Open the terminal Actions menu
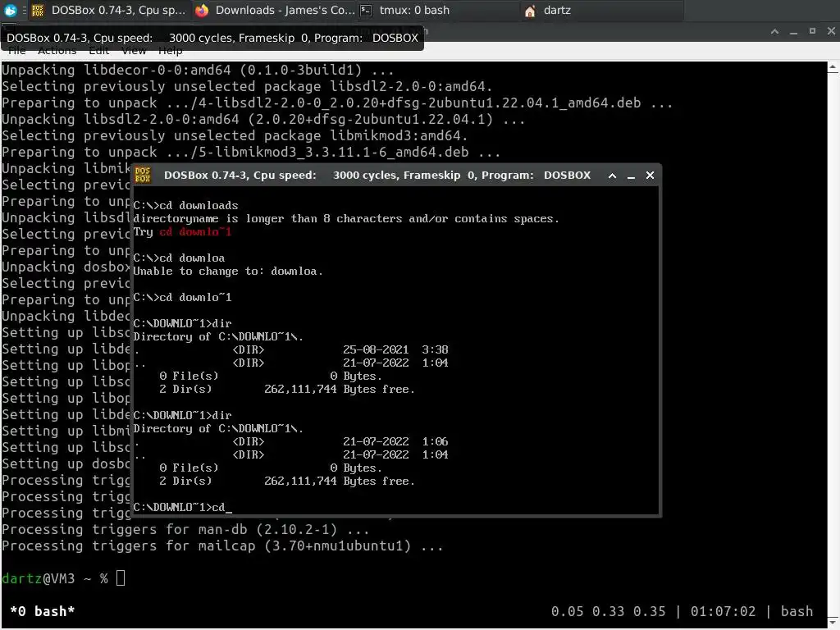840x630 pixels. pos(57,50)
